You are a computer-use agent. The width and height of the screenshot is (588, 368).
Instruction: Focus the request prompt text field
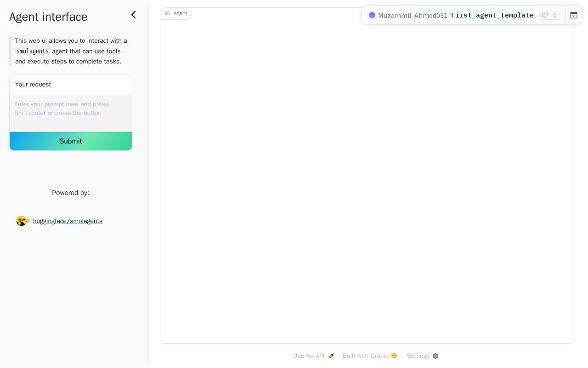pos(71,113)
